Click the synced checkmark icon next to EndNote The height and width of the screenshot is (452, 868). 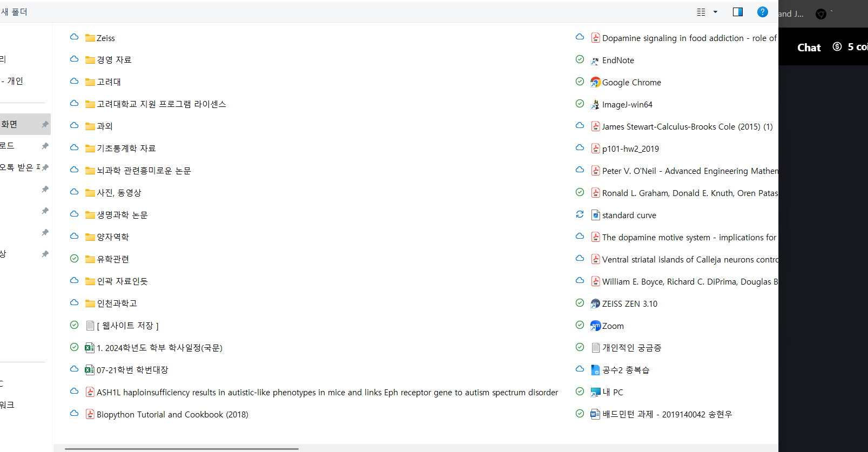(x=580, y=59)
